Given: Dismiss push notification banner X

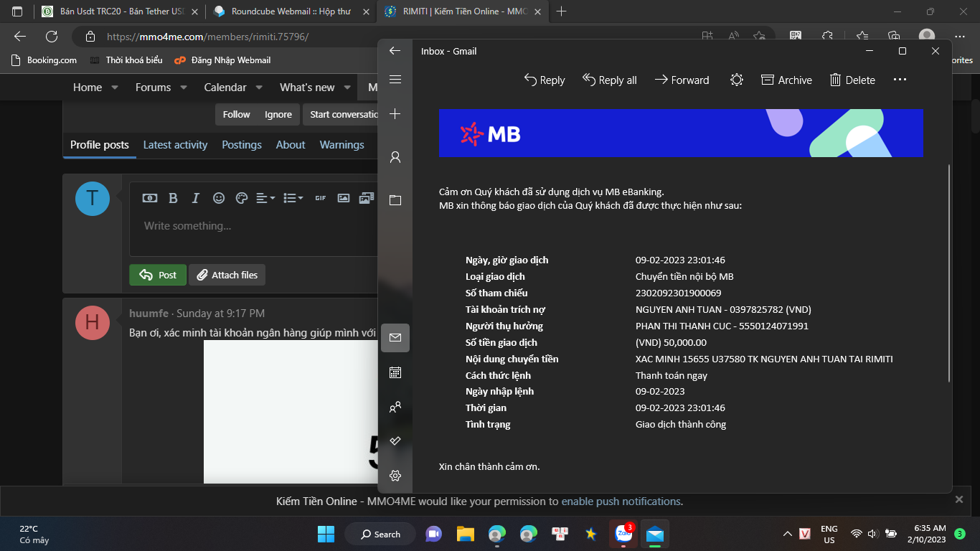Looking at the screenshot, I should pos(959,499).
